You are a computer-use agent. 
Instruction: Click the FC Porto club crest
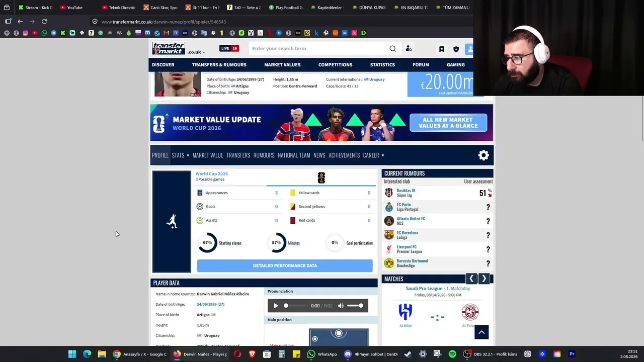pos(389,207)
